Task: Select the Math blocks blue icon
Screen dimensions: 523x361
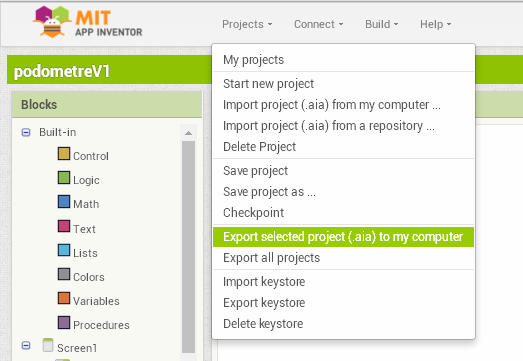Action: tap(64, 202)
